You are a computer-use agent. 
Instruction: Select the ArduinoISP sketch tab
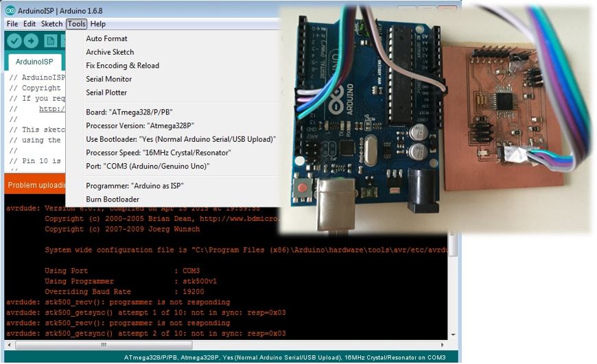click(34, 62)
